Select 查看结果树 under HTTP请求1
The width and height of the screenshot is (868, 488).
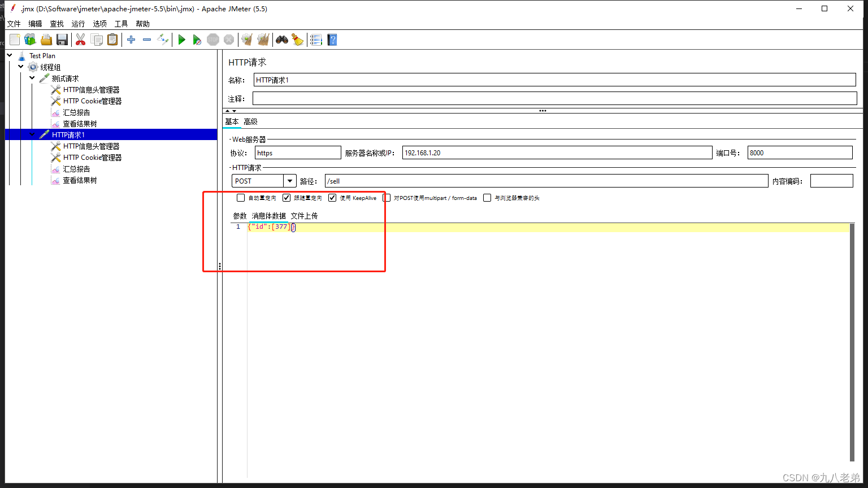[x=80, y=180]
